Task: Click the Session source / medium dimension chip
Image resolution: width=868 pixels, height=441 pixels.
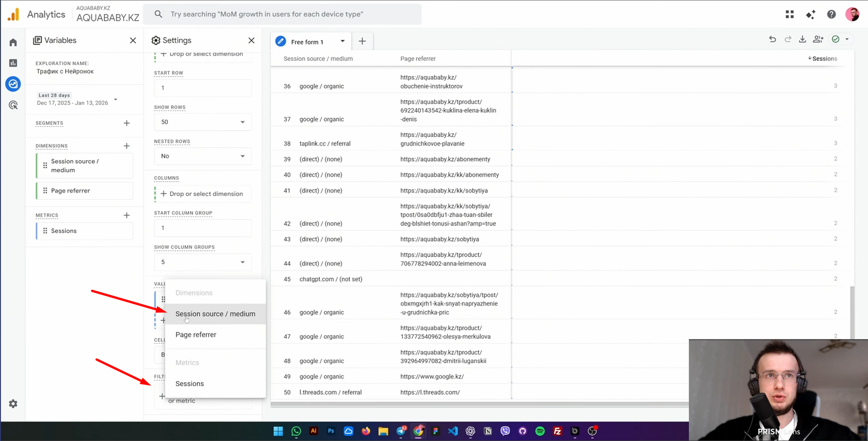Action: (85, 166)
